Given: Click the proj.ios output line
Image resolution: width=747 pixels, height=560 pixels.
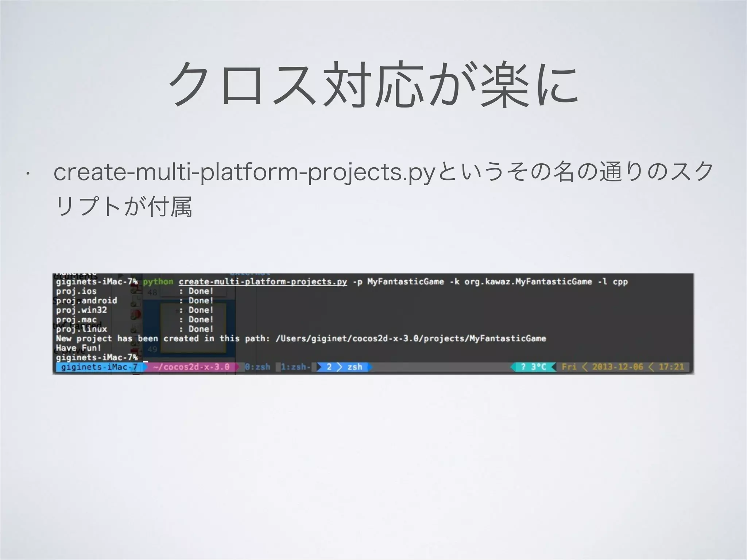Looking at the screenshot, I should (135, 291).
